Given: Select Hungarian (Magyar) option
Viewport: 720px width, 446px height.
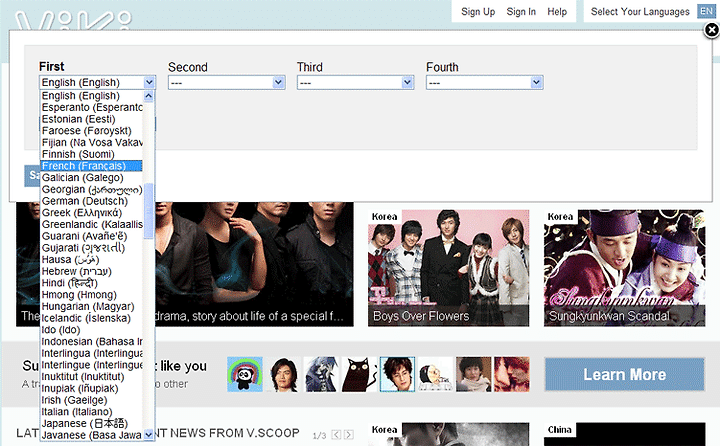Looking at the screenshot, I should (x=92, y=306).
